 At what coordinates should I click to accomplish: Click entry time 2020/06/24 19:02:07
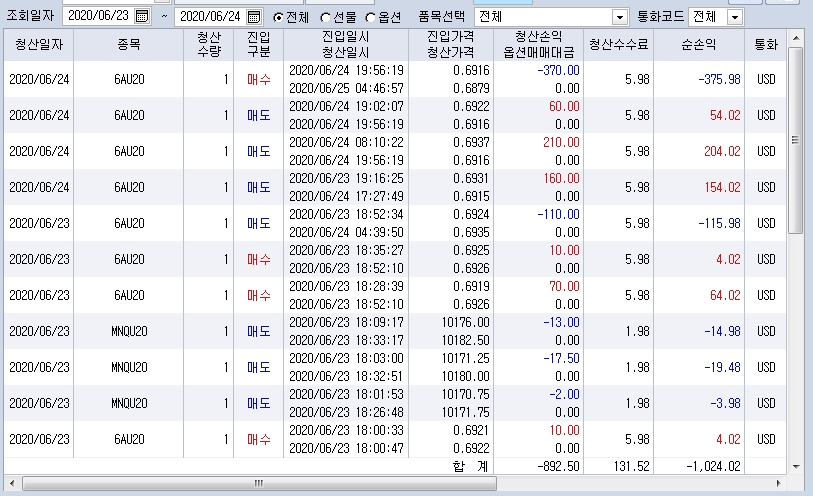(346, 106)
